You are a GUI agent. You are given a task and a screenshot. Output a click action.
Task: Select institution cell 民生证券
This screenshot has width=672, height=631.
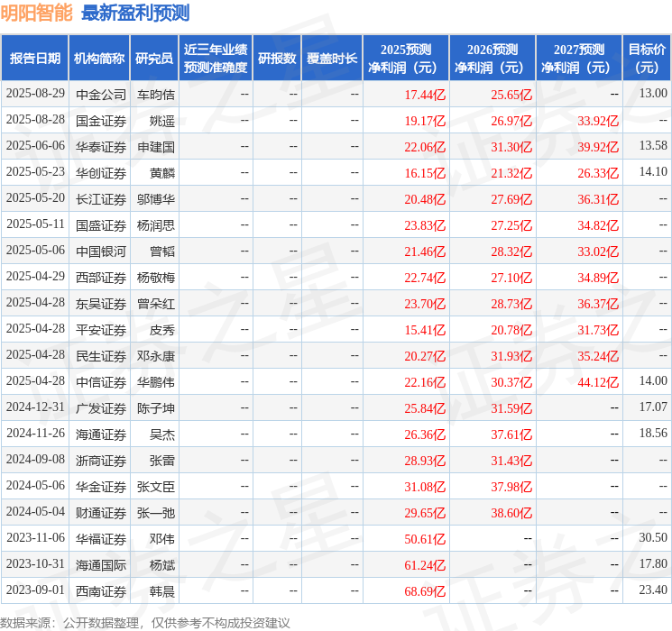click(x=101, y=356)
